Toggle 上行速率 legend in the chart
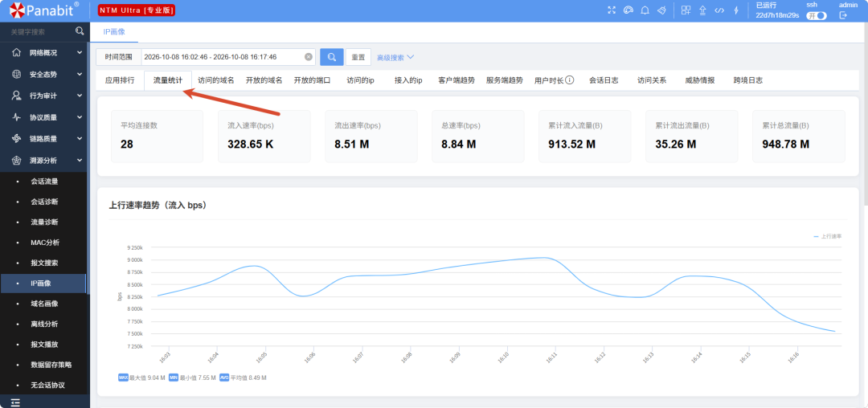Screen dimensions: 868x408 click(x=828, y=236)
